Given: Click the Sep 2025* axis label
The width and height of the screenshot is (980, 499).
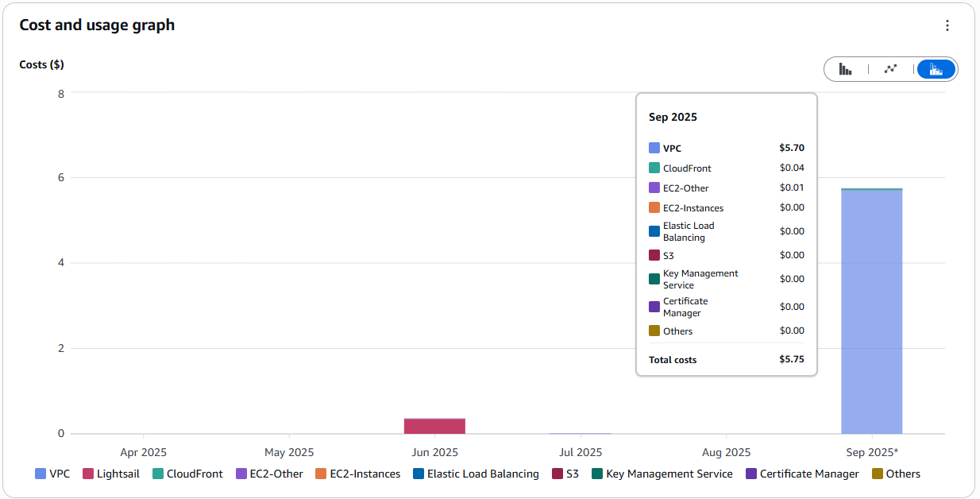Looking at the screenshot, I should [871, 453].
